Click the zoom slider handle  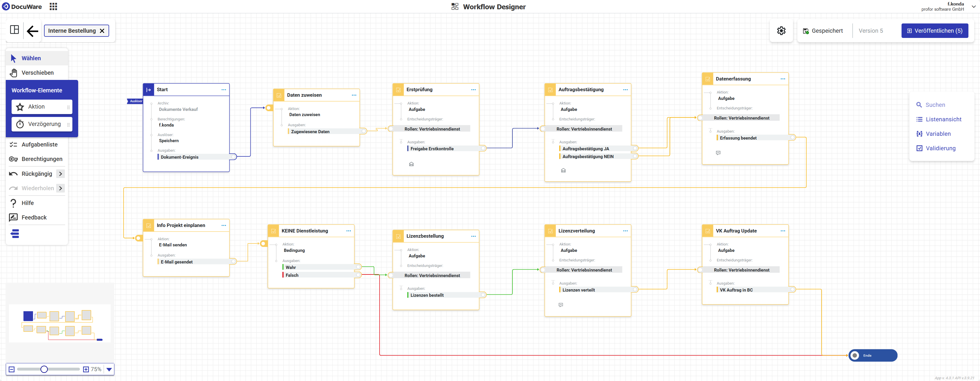[44, 369]
